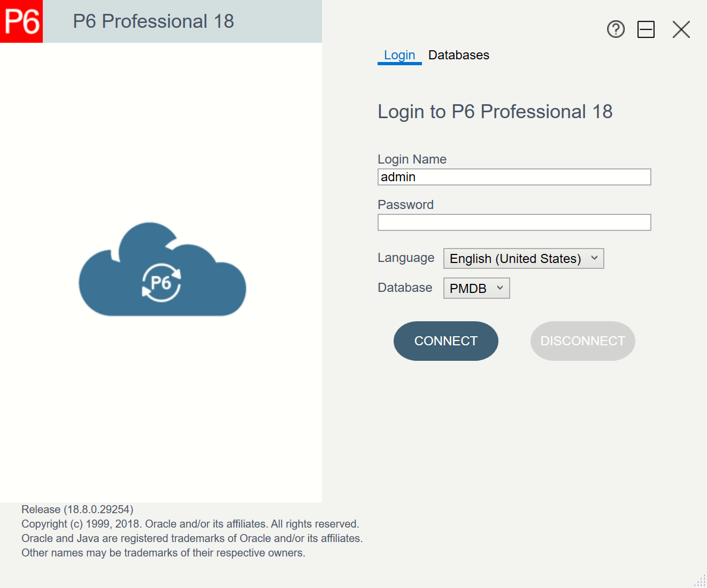Select the admin text in Login Name
Screen dimensions: 707x588
397,176
